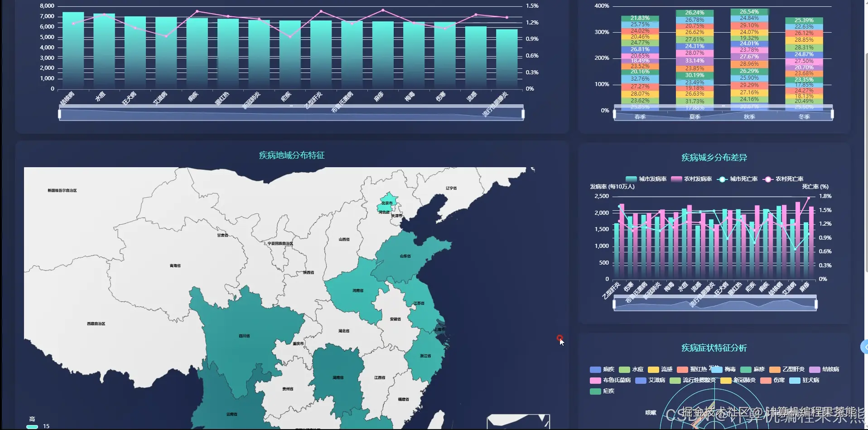Click the left zoom handle under the urban-rural chart
Viewport: 868px width, 430px height.
click(x=614, y=304)
